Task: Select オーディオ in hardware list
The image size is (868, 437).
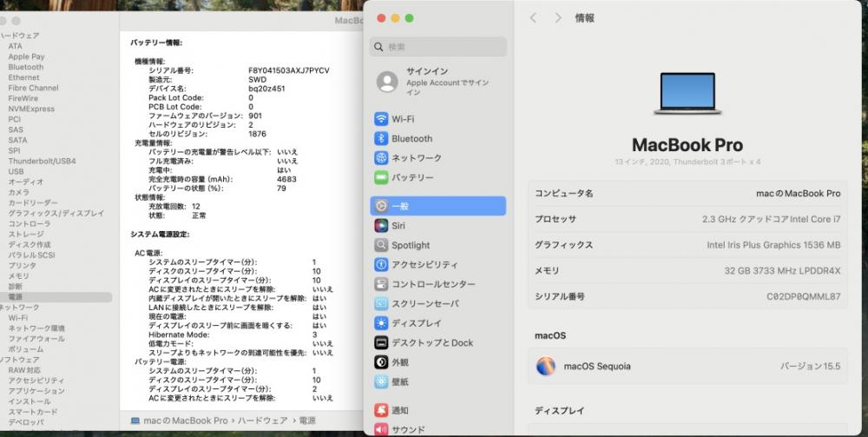Action: (x=25, y=182)
